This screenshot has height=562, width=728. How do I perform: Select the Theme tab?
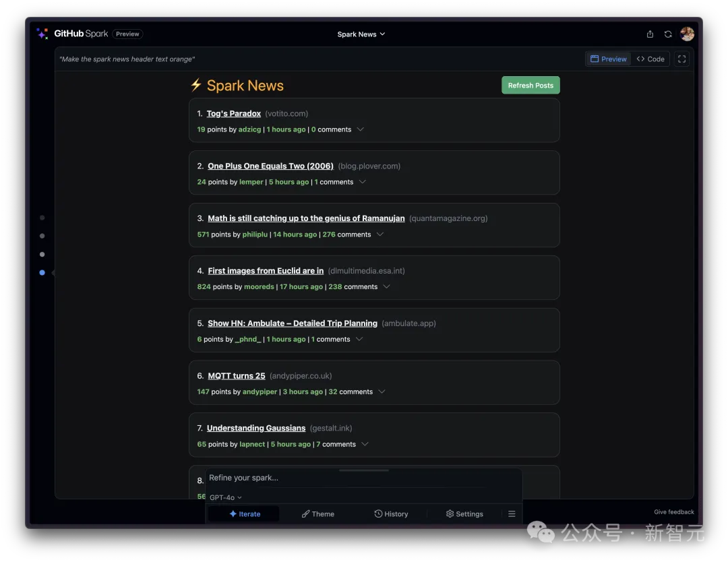(x=318, y=513)
